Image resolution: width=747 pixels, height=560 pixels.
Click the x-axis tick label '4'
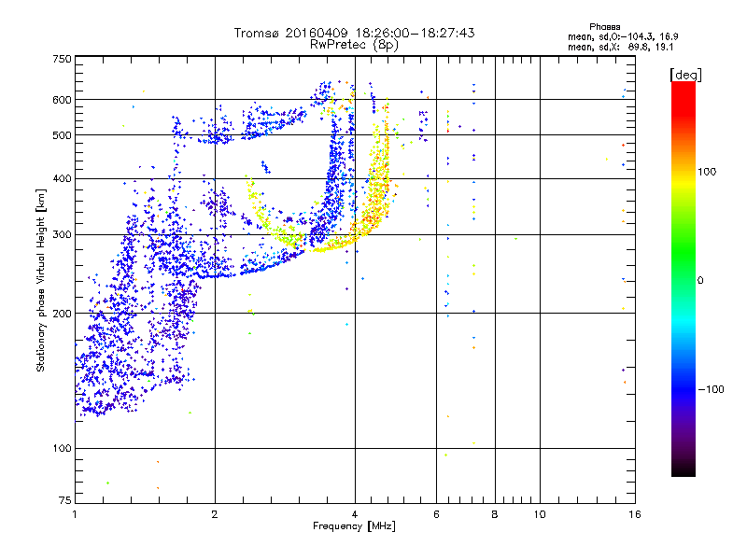coord(355,514)
